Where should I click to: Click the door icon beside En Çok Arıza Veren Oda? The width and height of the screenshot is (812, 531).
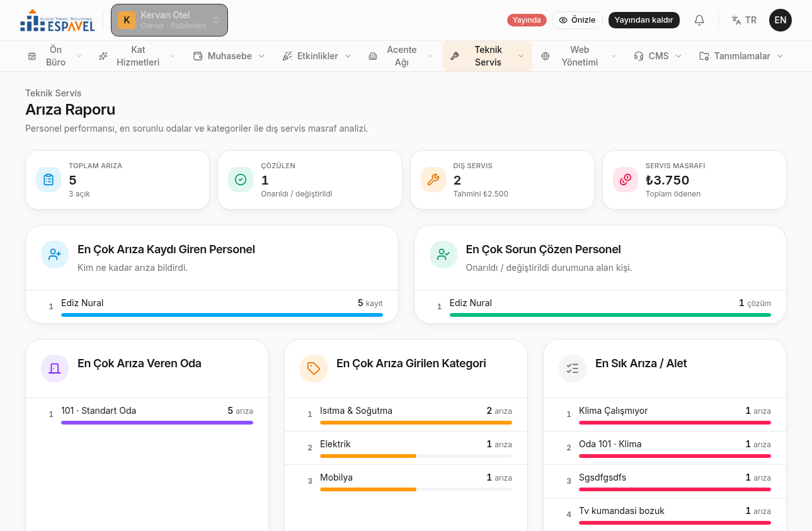(x=55, y=368)
